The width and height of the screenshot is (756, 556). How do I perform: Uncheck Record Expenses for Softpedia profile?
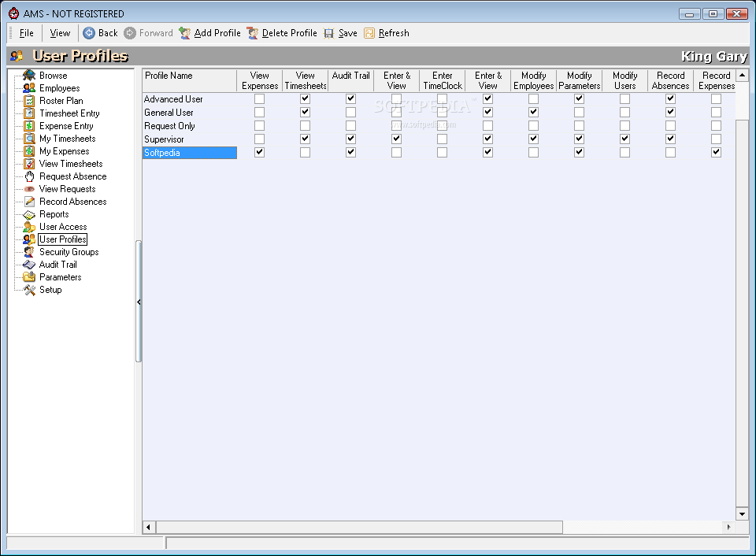click(x=716, y=152)
